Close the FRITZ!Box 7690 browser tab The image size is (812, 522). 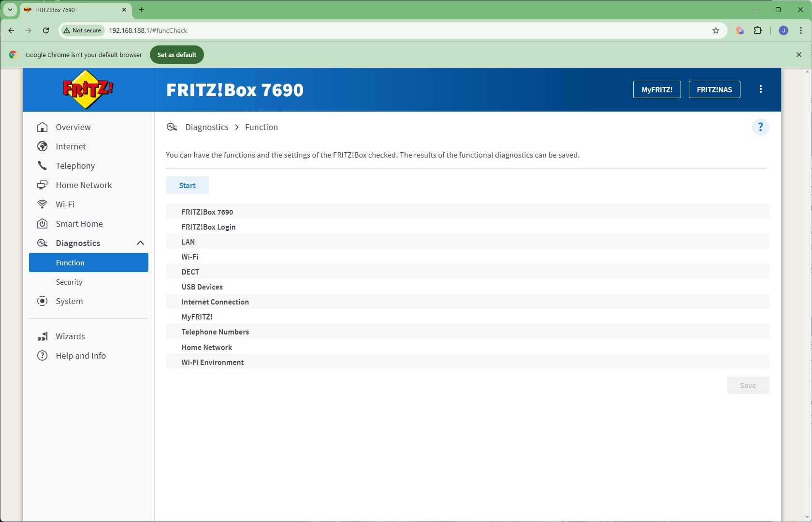click(x=124, y=10)
